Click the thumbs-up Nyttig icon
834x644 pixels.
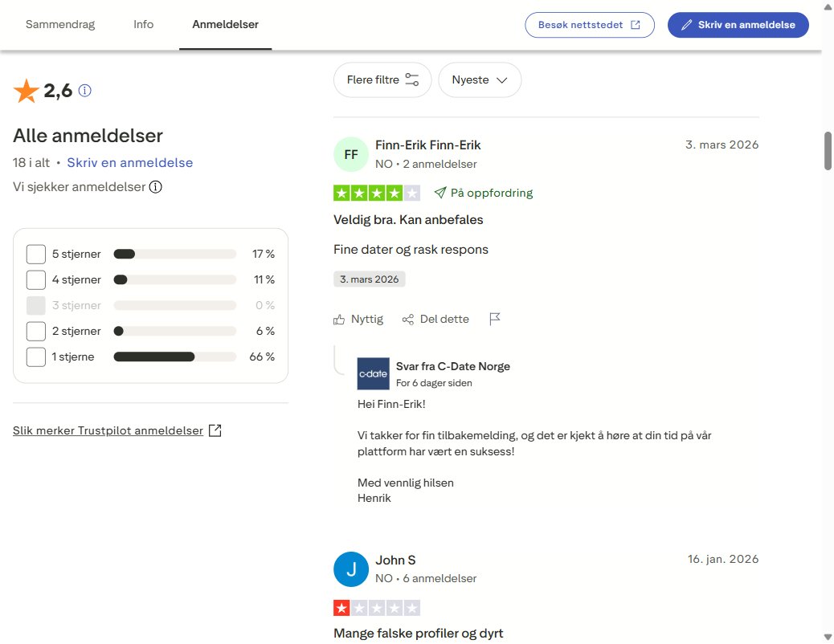tap(339, 320)
